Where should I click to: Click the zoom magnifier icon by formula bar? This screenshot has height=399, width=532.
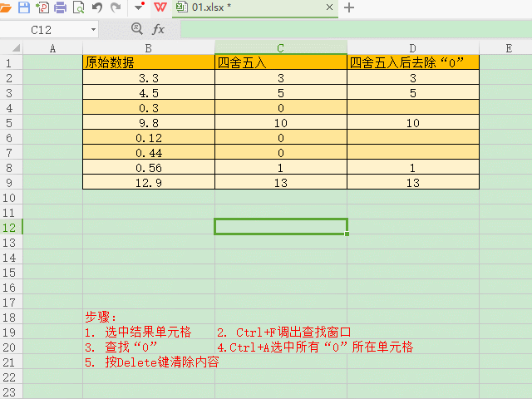pyautogui.click(x=137, y=29)
